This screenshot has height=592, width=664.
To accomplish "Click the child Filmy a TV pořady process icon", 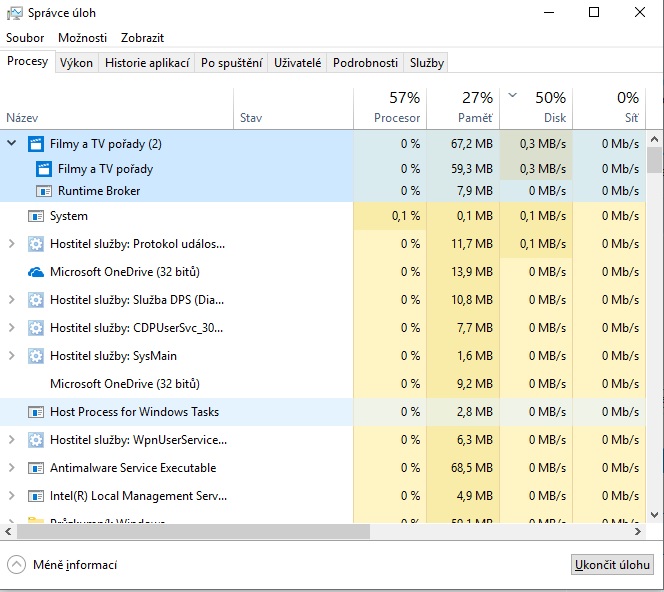I will [x=44, y=169].
